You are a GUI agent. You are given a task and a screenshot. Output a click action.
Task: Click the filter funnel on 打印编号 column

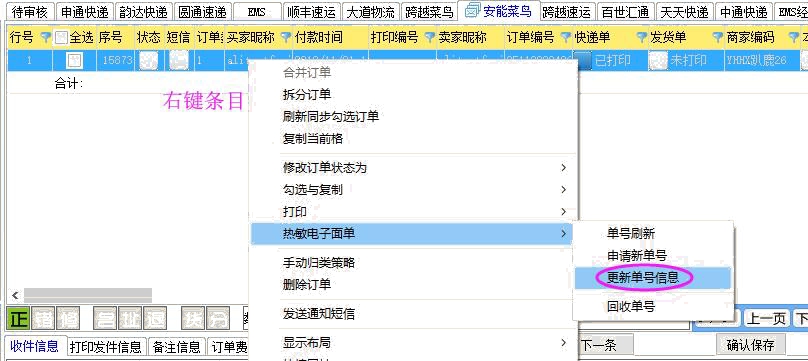click(430, 37)
